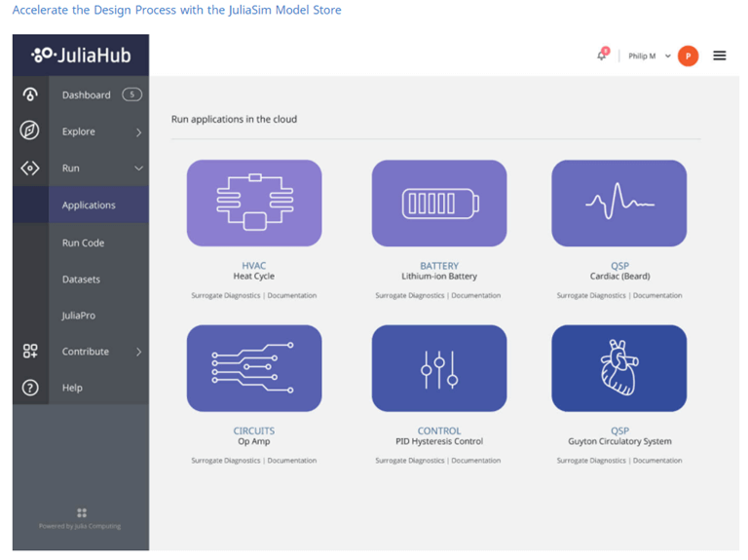Click the Dashboard count badge 5
The image size is (748, 560).
(132, 94)
